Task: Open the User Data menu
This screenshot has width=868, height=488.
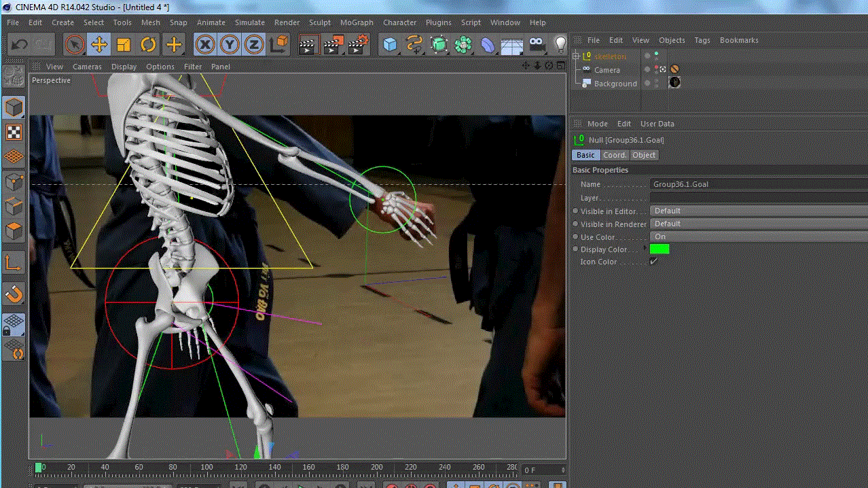Action: (x=657, y=124)
